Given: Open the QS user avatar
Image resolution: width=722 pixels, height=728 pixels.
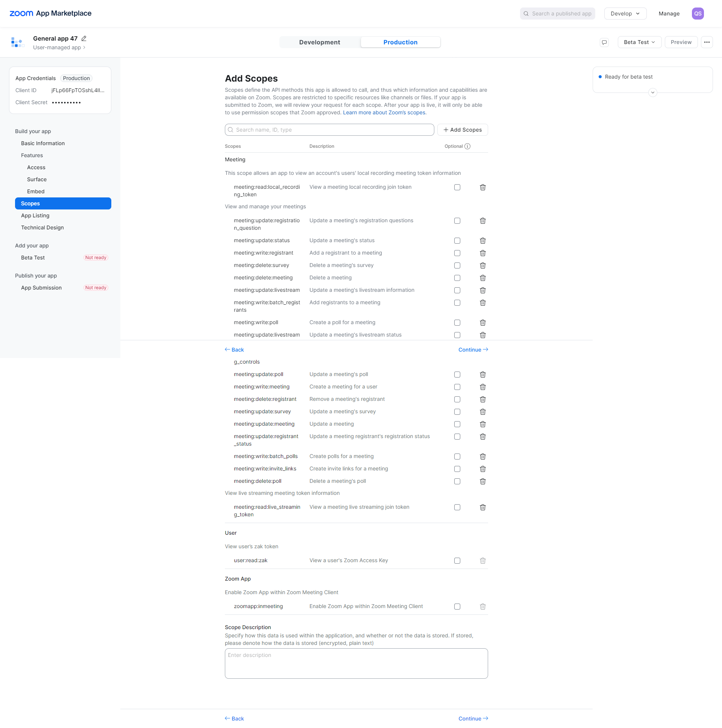Looking at the screenshot, I should point(698,14).
